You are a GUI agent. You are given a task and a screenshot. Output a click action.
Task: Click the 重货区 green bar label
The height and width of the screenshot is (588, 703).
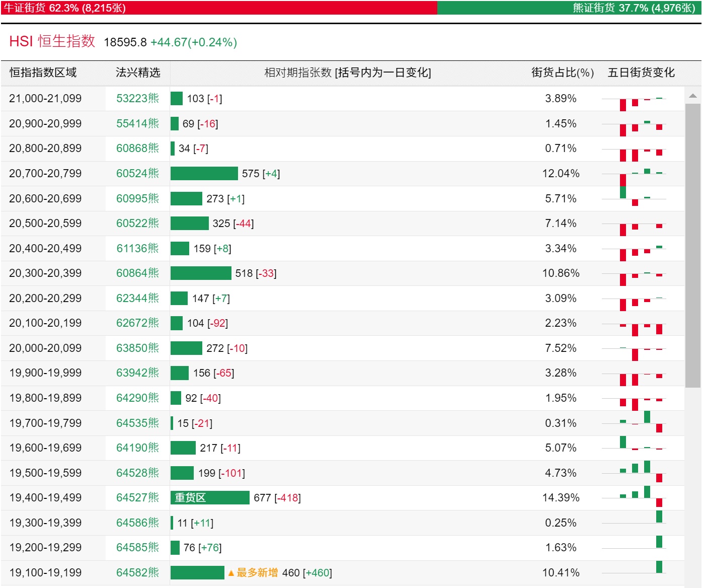click(190, 498)
